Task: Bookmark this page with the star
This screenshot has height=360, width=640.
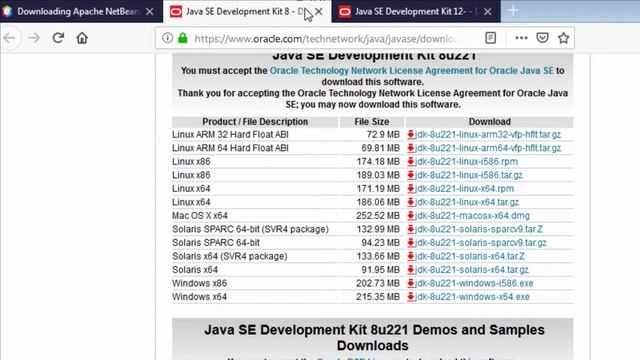Action: point(564,38)
